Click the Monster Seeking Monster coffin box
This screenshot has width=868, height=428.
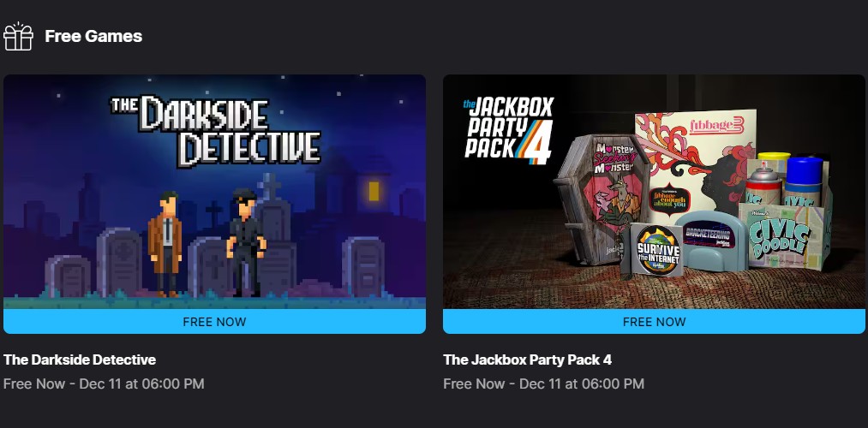[x=602, y=198]
